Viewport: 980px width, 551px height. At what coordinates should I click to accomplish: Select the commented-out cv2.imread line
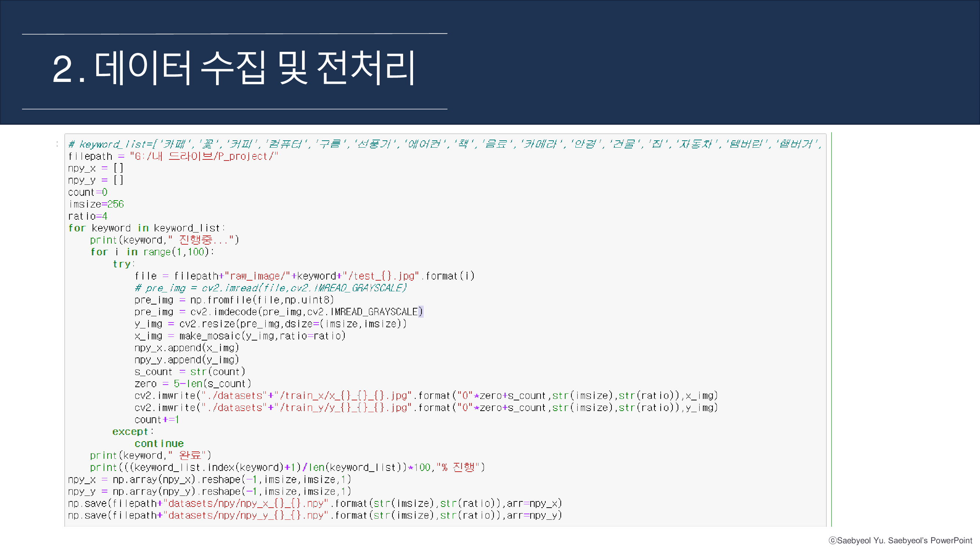point(270,288)
